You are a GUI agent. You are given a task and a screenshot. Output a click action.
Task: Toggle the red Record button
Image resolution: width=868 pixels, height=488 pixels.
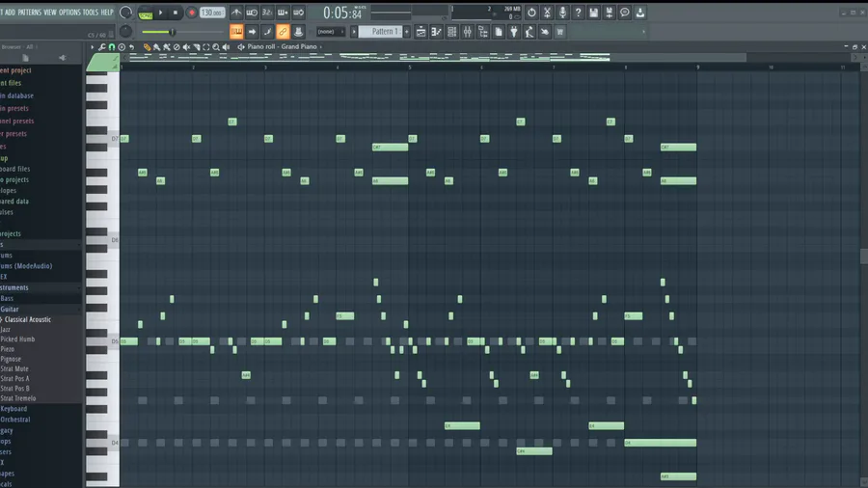coord(192,13)
